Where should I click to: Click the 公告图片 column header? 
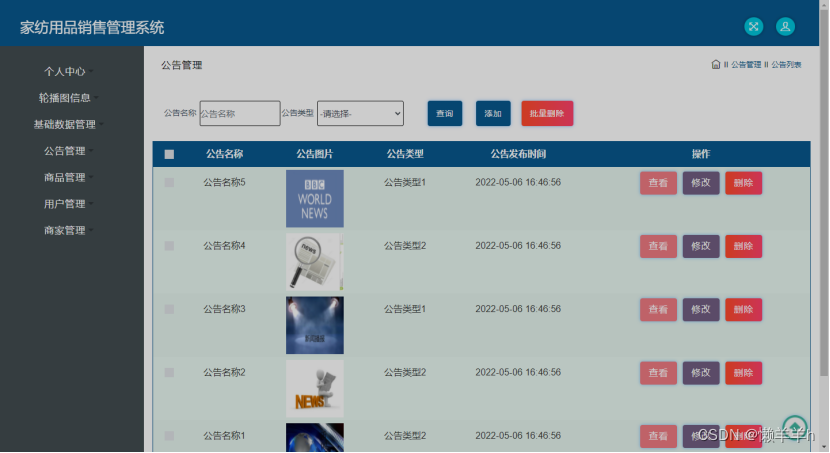(314, 154)
